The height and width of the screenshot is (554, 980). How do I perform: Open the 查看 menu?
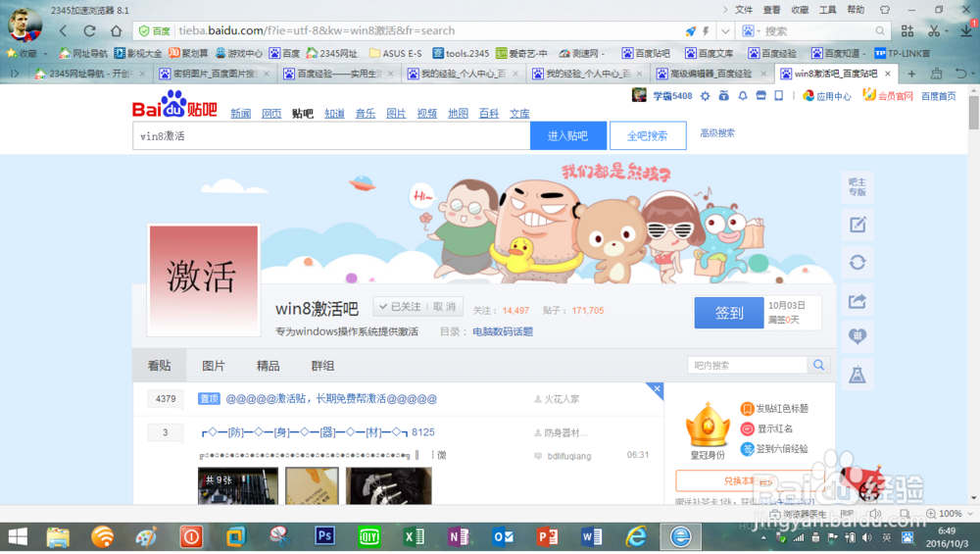pos(772,10)
